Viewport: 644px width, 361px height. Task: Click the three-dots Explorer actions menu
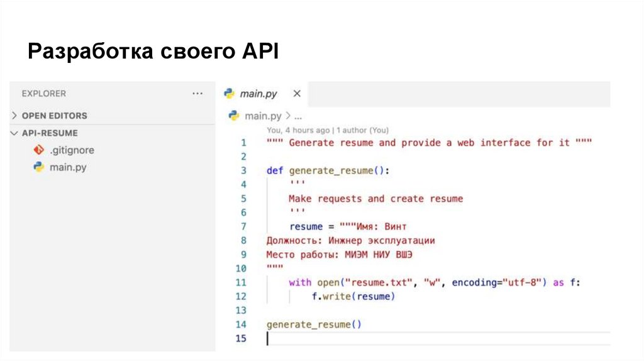click(x=197, y=93)
